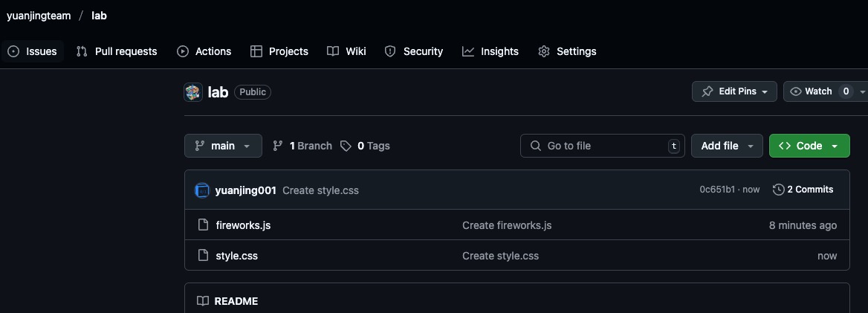Image resolution: width=868 pixels, height=313 pixels.
Task: Switch to the Projects tab
Action: coord(279,51)
